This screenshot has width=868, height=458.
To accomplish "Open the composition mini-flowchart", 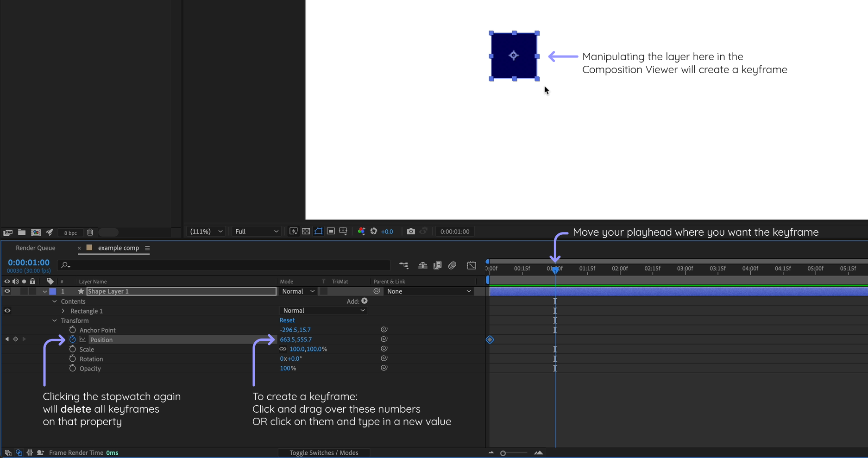I will point(404,265).
